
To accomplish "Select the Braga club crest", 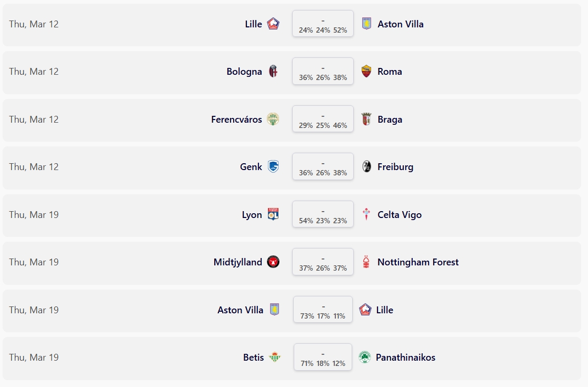I will pyautogui.click(x=367, y=120).
